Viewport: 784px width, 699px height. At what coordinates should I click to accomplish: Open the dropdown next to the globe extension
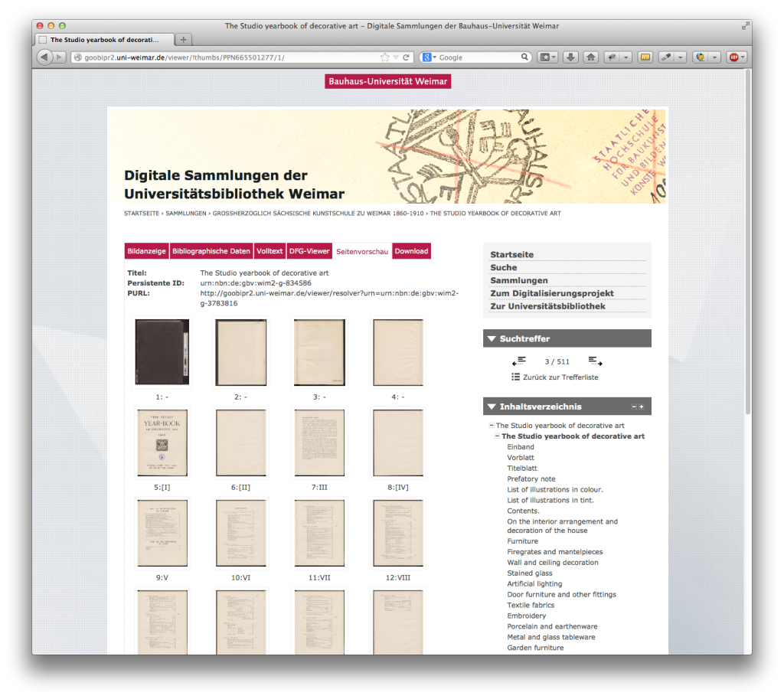pos(714,57)
